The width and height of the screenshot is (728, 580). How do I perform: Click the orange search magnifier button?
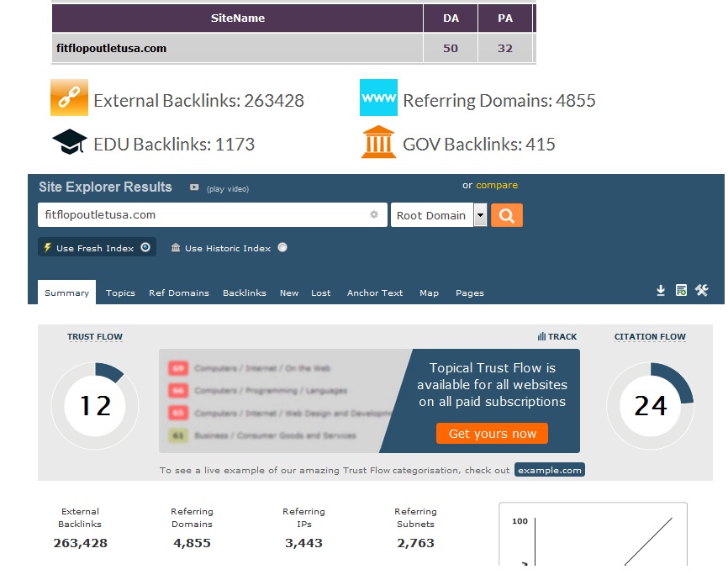(507, 215)
